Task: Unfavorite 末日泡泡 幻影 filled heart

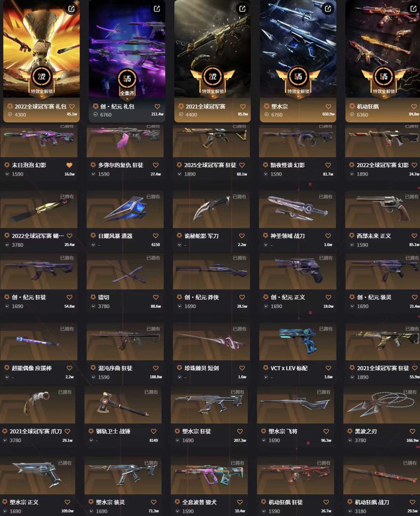Action: point(69,165)
